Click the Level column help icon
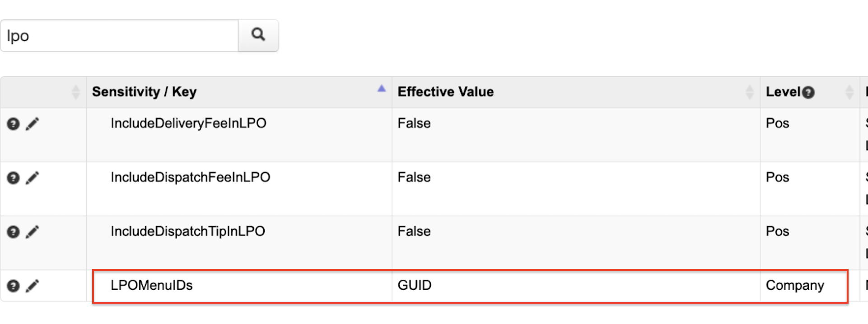The image size is (868, 324). tap(808, 93)
